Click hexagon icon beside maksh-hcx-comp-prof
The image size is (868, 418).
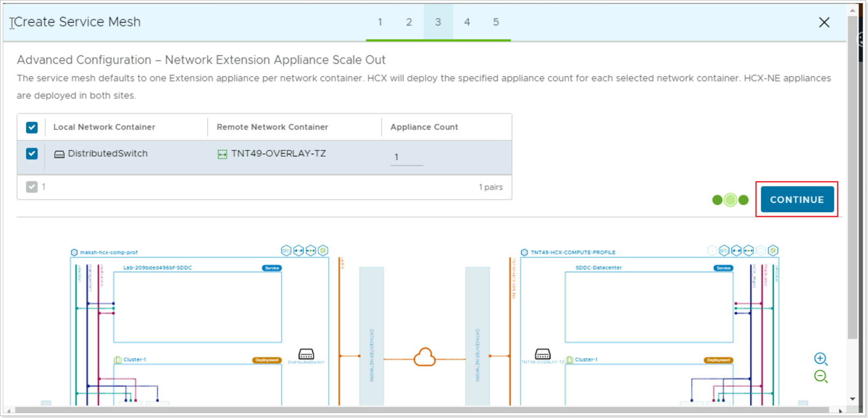74,252
